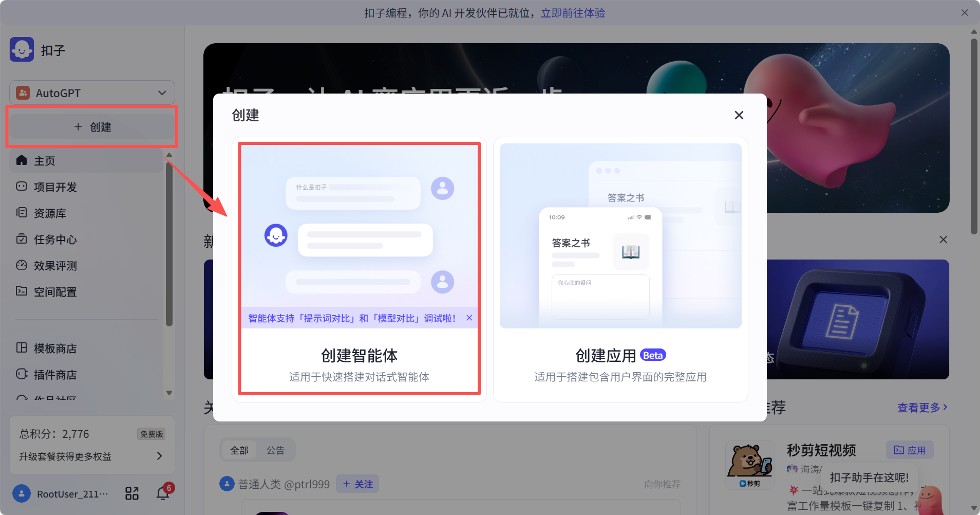
Task: Click the sidebar scrollbar down arrow
Action: click(x=169, y=393)
